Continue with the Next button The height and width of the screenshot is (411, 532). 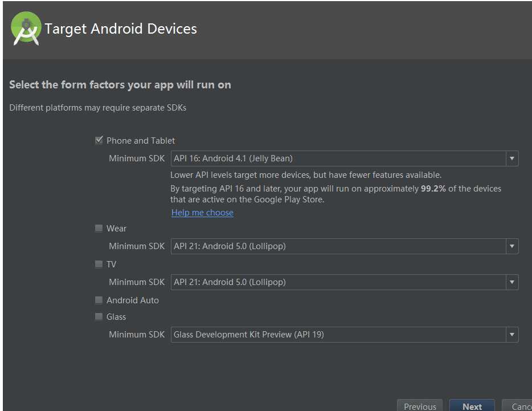tap(472, 406)
